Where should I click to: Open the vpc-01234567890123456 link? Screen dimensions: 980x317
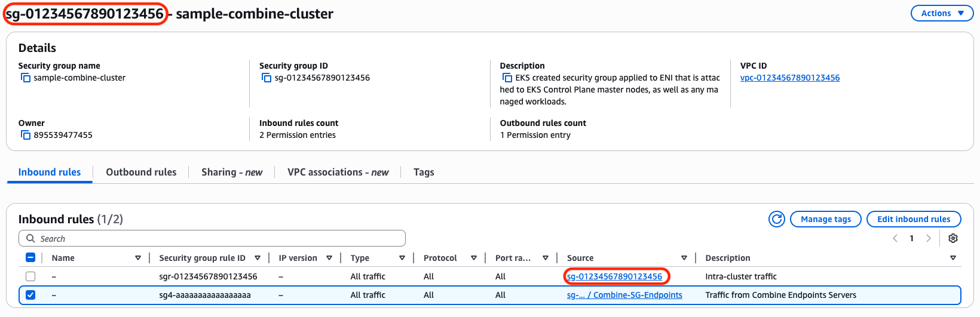[789, 78]
